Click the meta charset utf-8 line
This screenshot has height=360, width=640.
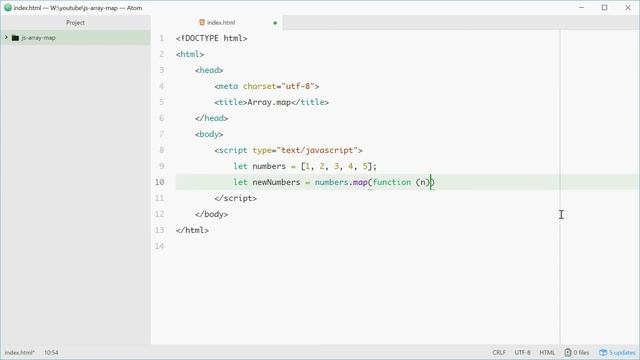click(267, 86)
